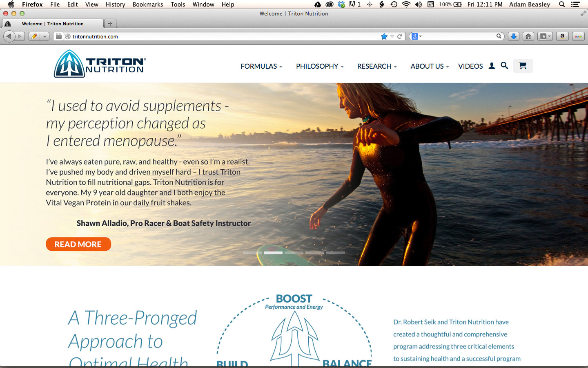Screen dimensions: 588x368
Task: Go to the Home page button
Action: click(x=528, y=36)
